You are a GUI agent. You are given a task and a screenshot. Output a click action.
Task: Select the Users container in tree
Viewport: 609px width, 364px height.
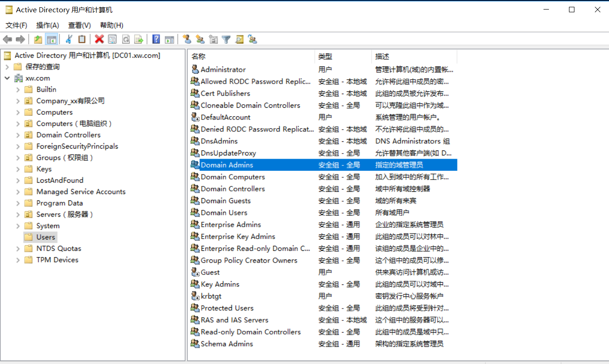click(45, 237)
